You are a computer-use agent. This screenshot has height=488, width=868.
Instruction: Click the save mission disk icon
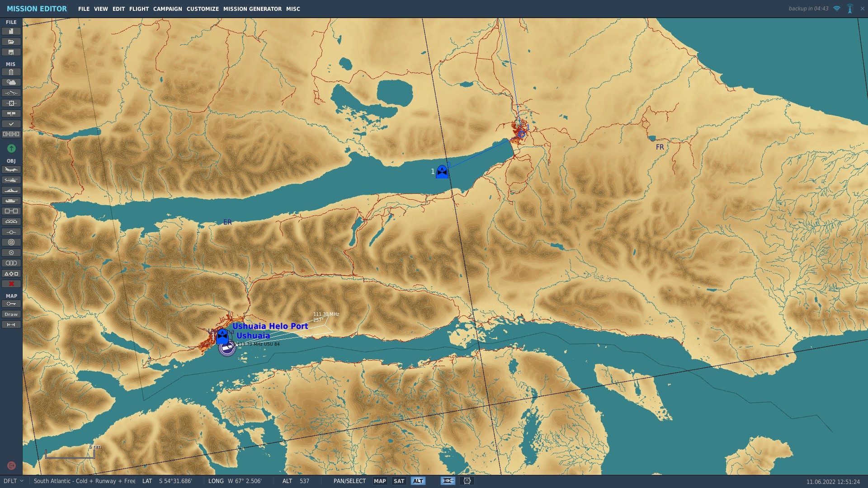tap(11, 52)
